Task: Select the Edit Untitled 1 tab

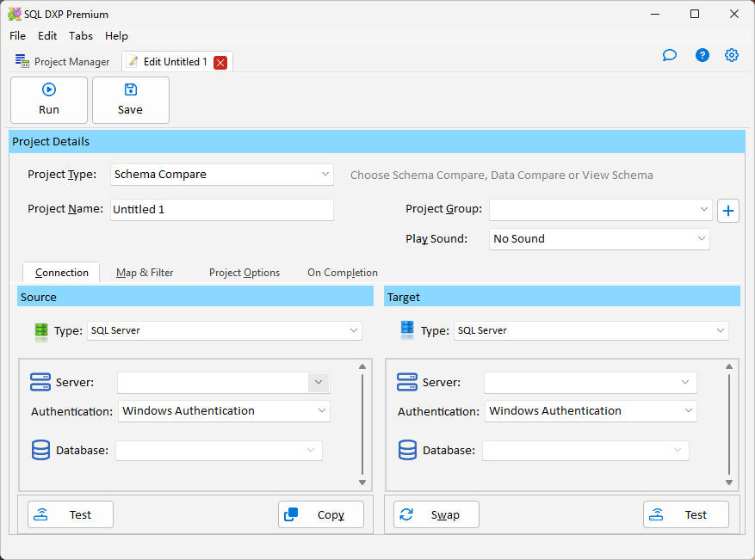Action: [x=176, y=62]
